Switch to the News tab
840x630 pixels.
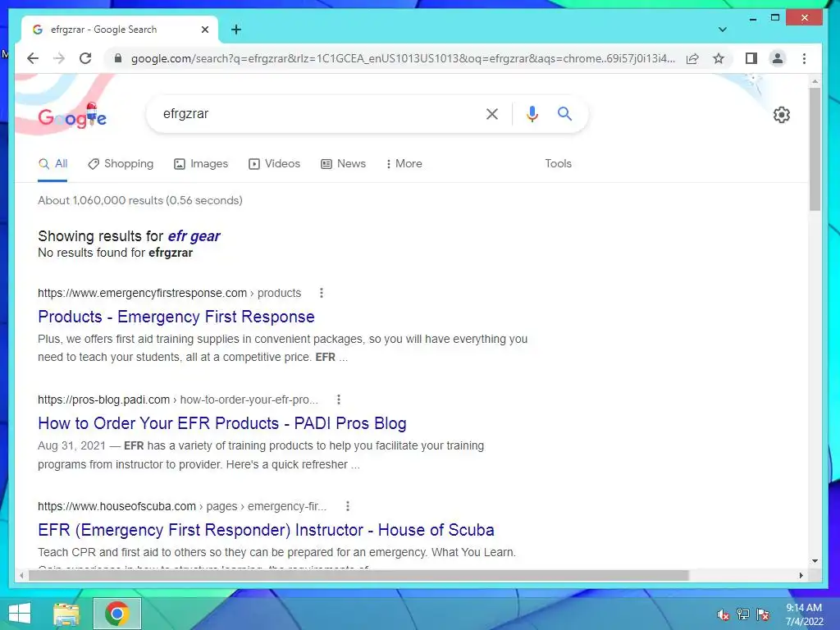coord(344,164)
